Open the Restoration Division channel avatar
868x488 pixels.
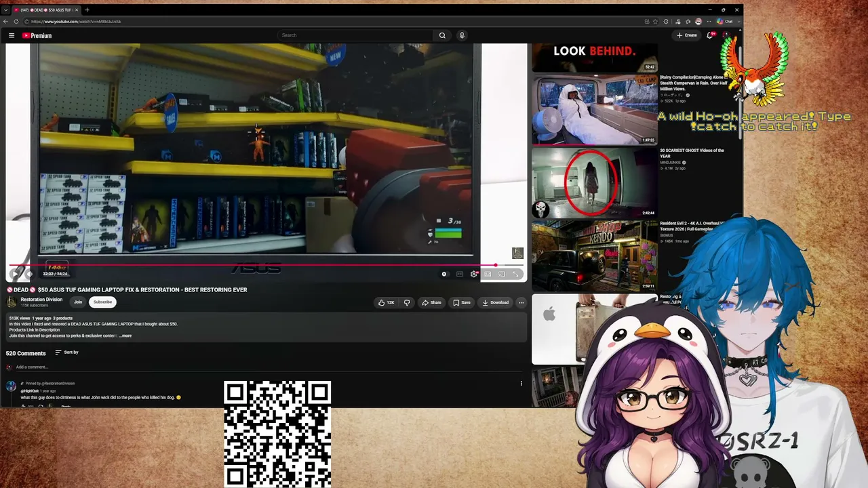(12, 302)
